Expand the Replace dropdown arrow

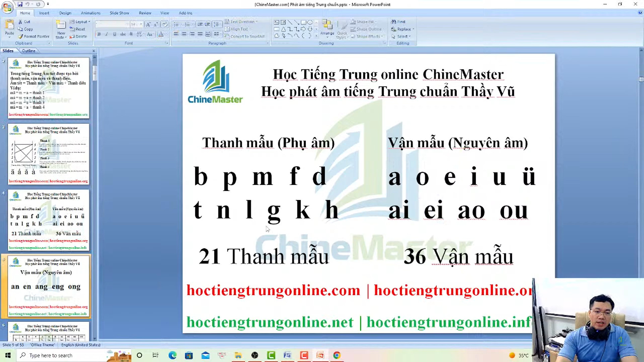point(413,29)
